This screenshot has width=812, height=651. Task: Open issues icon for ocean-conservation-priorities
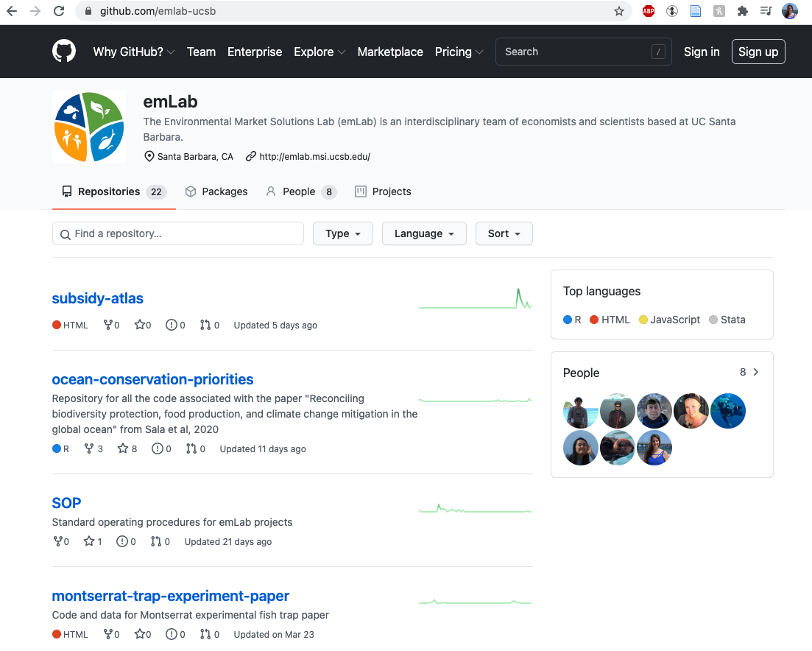[157, 448]
